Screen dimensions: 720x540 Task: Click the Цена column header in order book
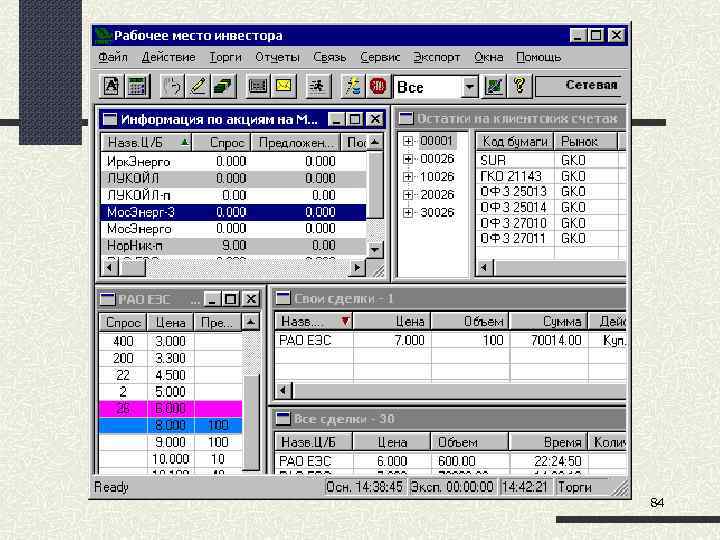coord(170,322)
